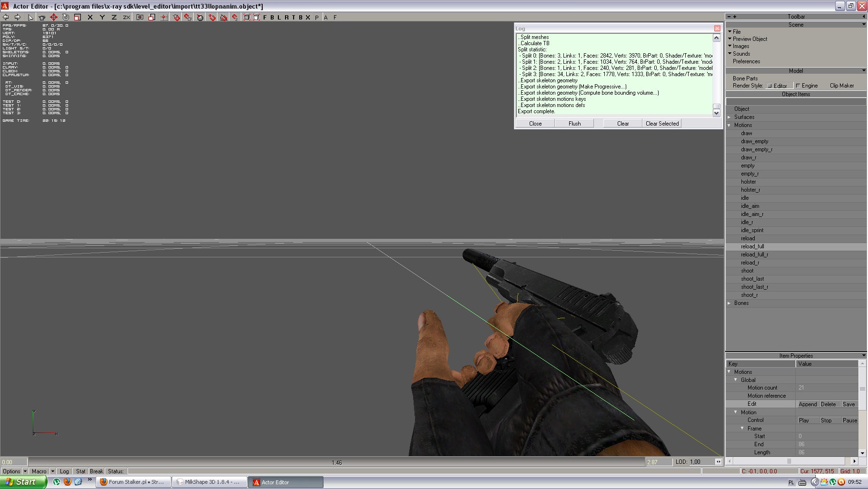The image size is (868, 489).
Task: Pause the motion playback
Action: click(x=849, y=421)
